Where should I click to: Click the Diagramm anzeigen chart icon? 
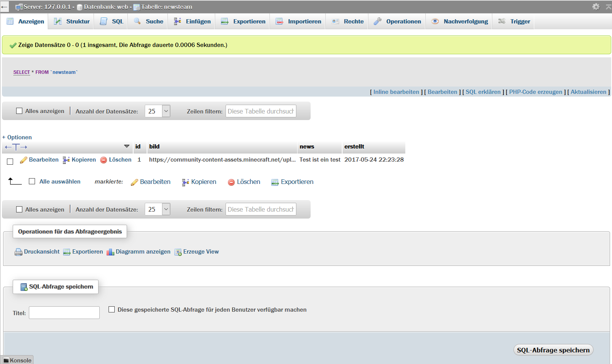click(110, 252)
